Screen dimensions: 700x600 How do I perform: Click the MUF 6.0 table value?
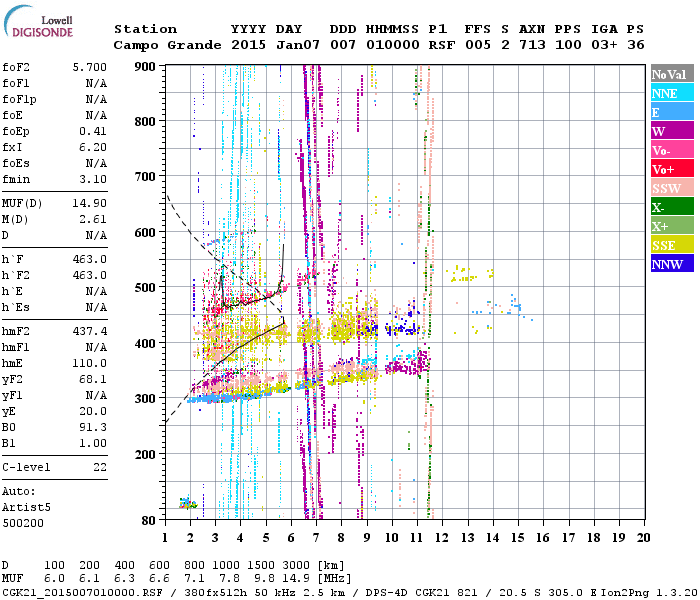[x=54, y=579]
